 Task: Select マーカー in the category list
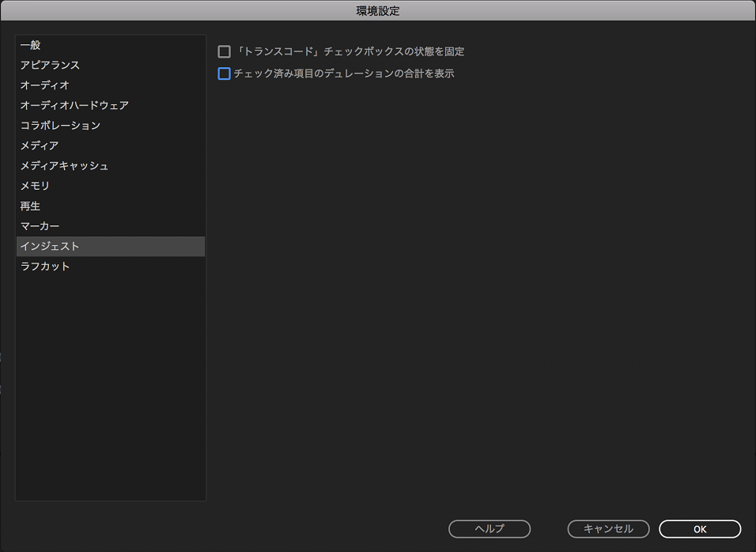click(x=40, y=226)
